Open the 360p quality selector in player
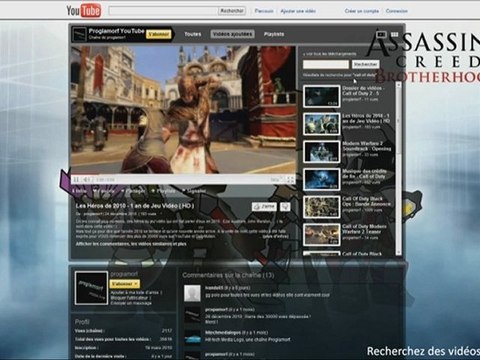 tap(276, 180)
